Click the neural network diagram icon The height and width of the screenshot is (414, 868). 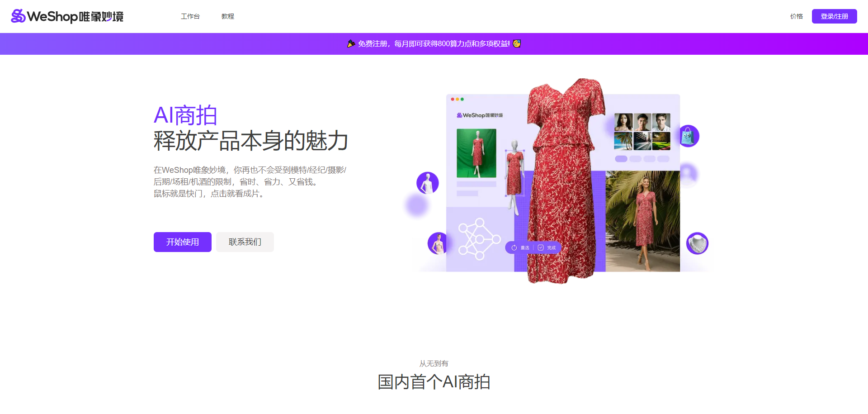coord(479,239)
